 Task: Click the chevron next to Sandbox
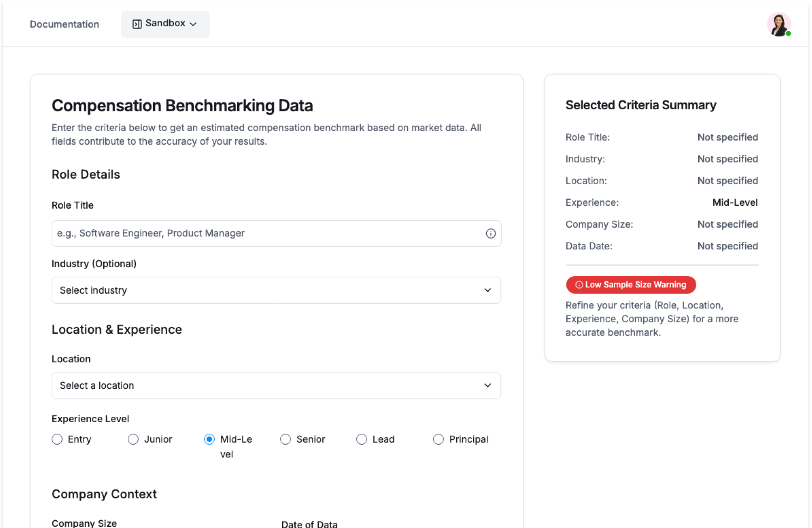point(193,24)
